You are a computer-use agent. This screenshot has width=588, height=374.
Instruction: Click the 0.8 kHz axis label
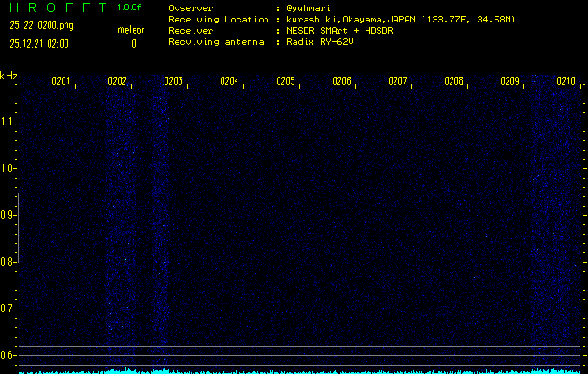click(x=7, y=262)
